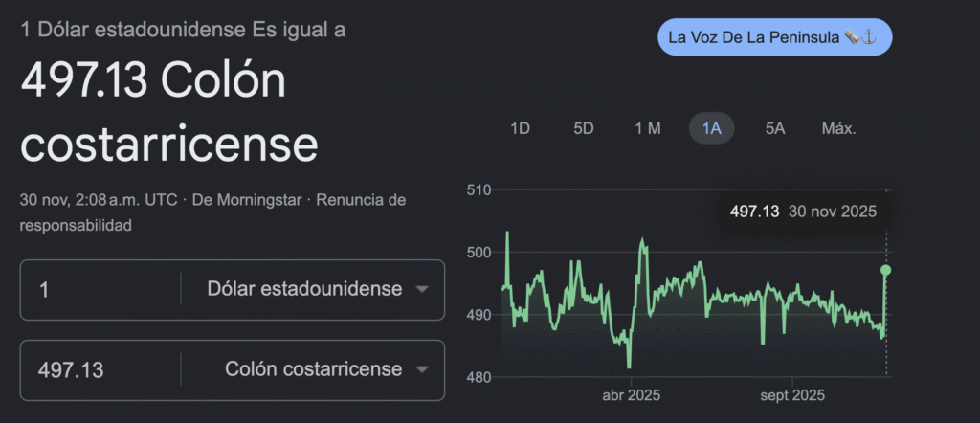
Task: Select the Máx. range option
Action: (838, 128)
